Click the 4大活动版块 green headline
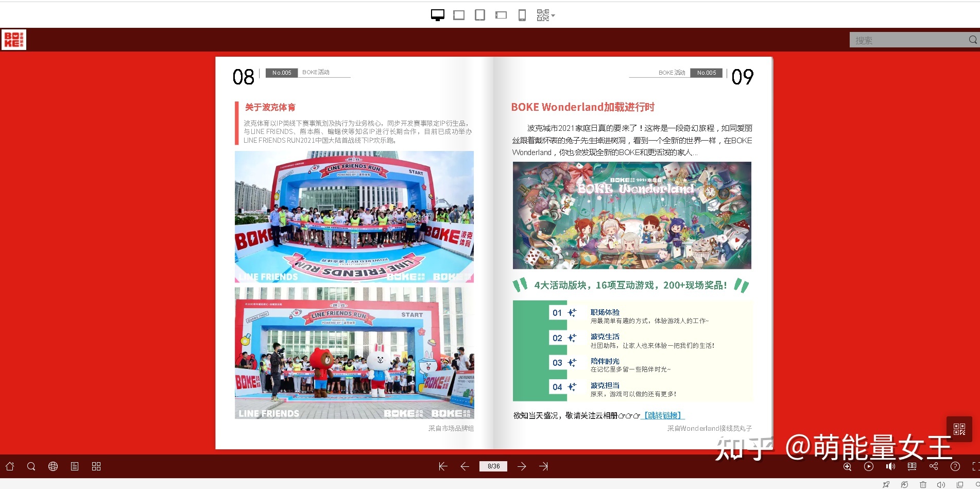 630,285
